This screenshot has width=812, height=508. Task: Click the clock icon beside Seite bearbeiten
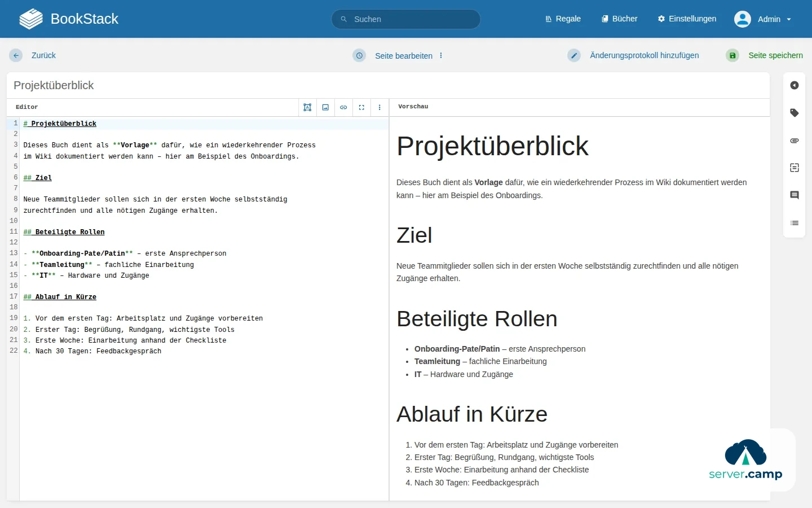pos(359,55)
